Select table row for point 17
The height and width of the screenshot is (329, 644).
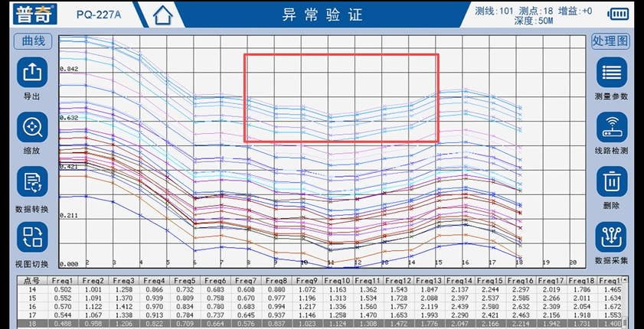(319, 315)
